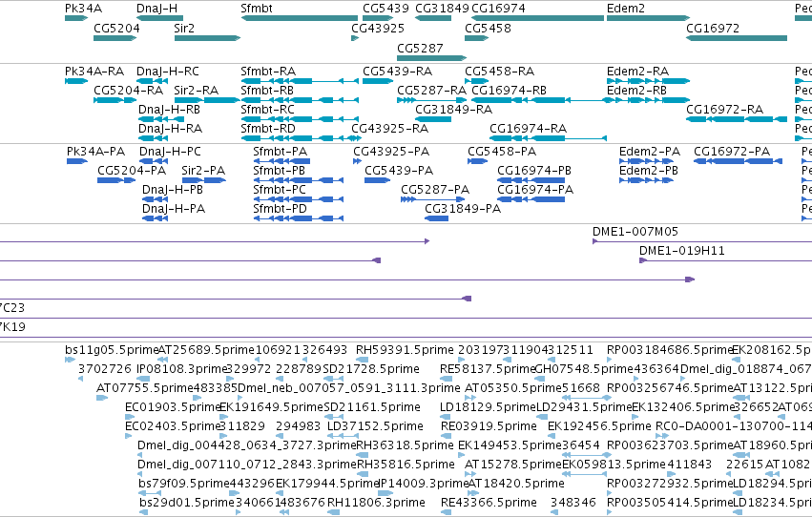This screenshot has height=517, width=812.
Task: Click the RH11806.3prime EST label
Action: (x=376, y=503)
